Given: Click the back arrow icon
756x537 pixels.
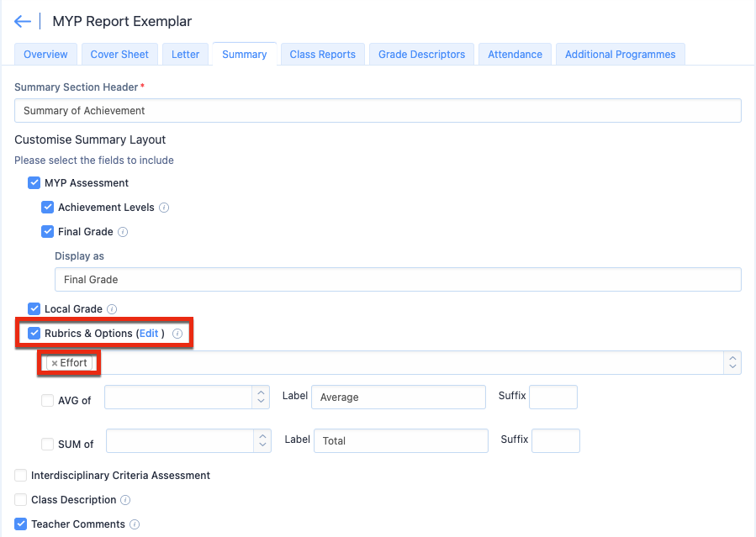Looking at the screenshot, I should coord(23,21).
